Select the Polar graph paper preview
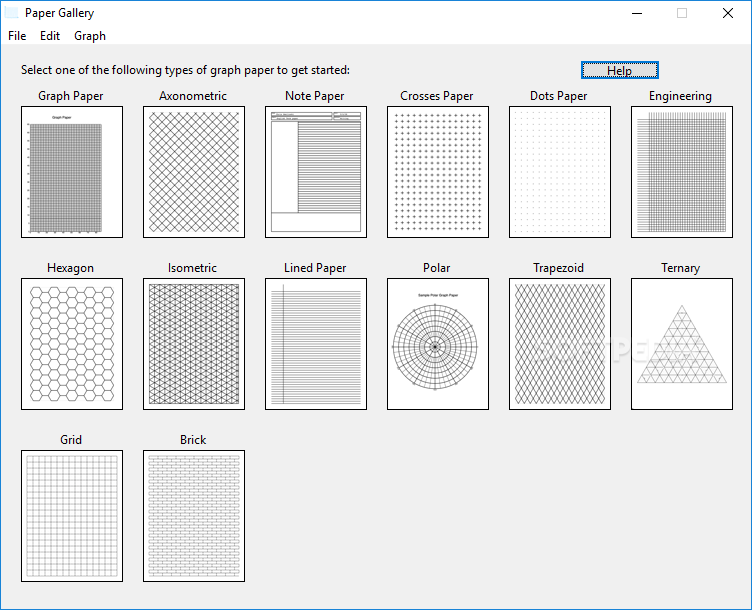752x610 pixels. 438,344
